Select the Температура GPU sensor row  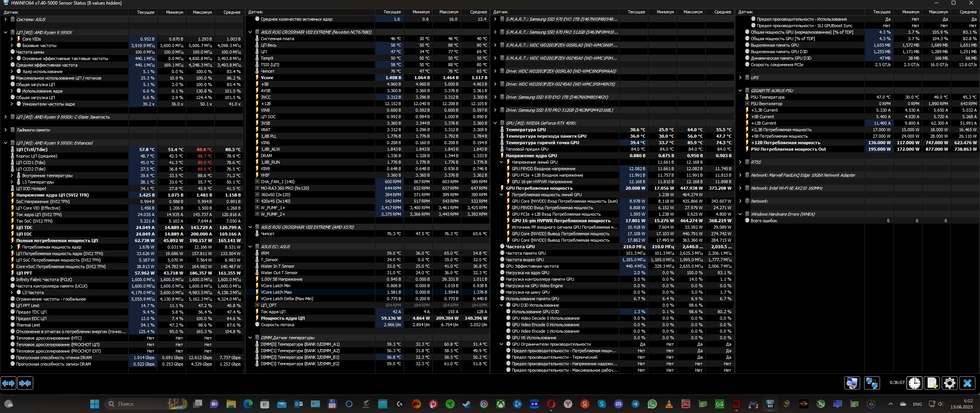[x=526, y=130]
